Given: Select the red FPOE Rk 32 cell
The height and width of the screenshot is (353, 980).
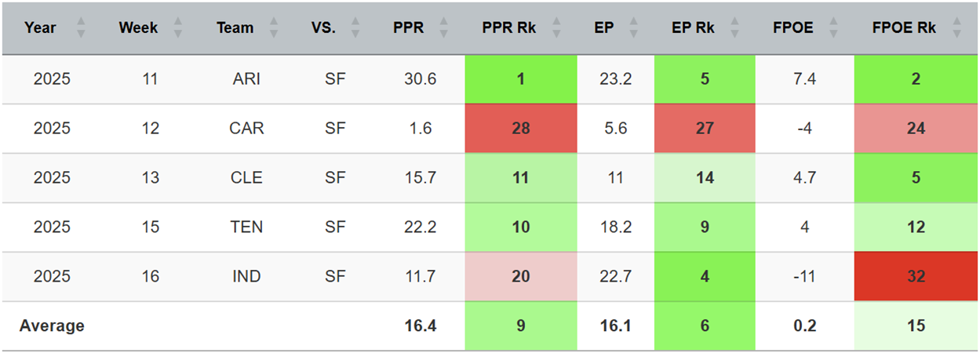Looking at the screenshot, I should [x=916, y=276].
